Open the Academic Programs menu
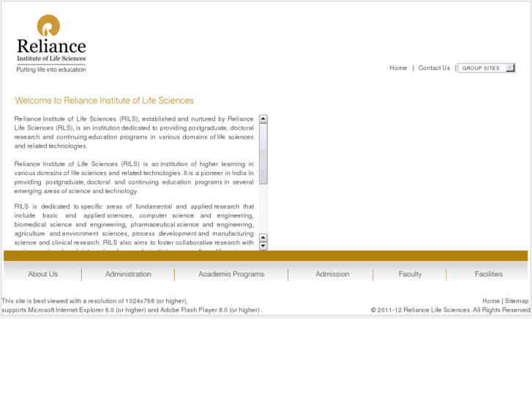 pyautogui.click(x=231, y=274)
